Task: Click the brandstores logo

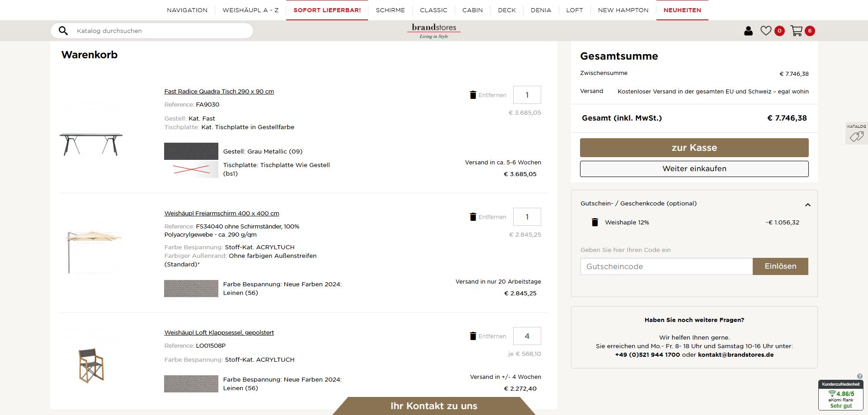Action: (x=434, y=31)
